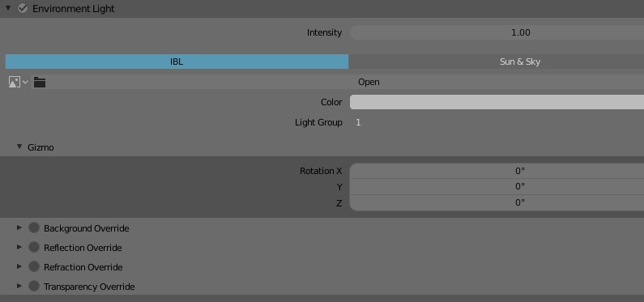Expand the Background Override section
The image size is (644, 302).
coord(19,228)
